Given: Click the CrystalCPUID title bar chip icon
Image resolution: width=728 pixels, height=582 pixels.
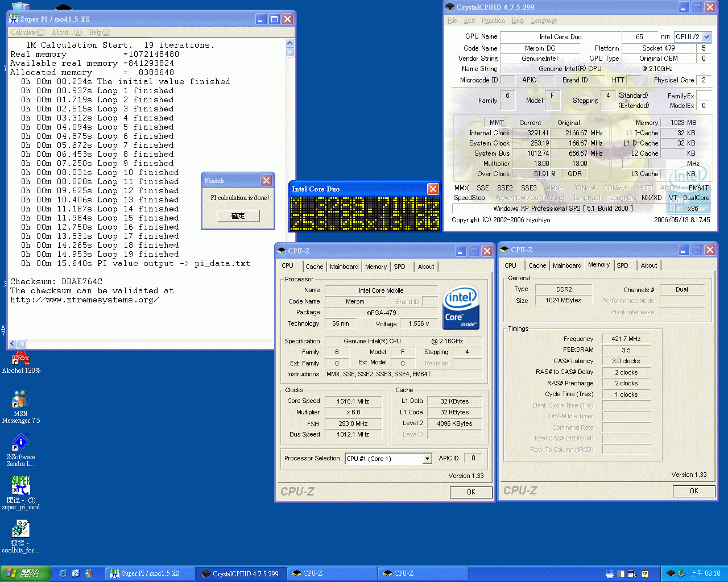Looking at the screenshot, I should 450,7.
